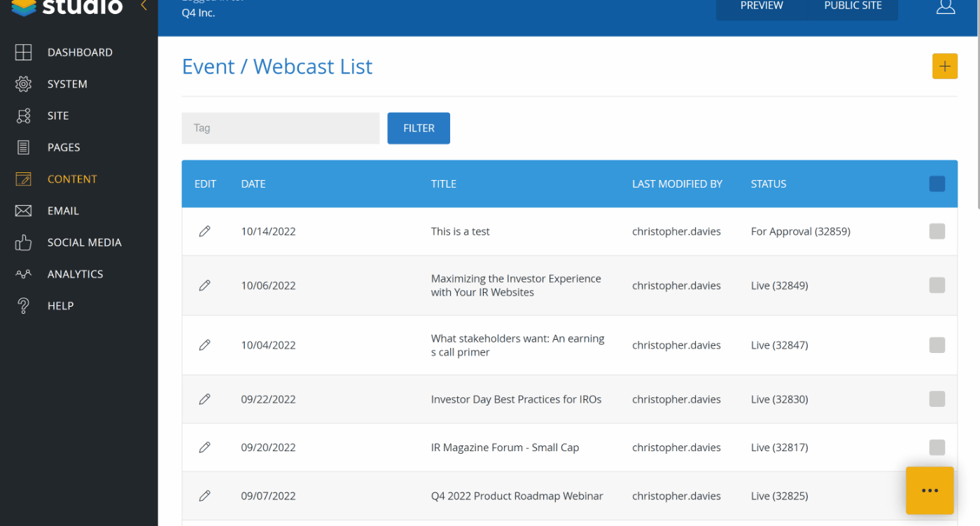Click into the Tag filter input field
980x526 pixels.
click(280, 128)
